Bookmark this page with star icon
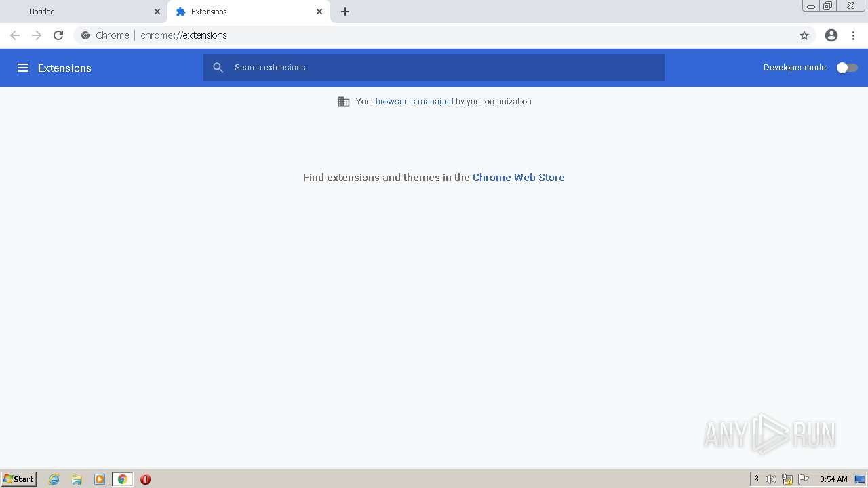Image resolution: width=868 pixels, height=488 pixels. (804, 35)
